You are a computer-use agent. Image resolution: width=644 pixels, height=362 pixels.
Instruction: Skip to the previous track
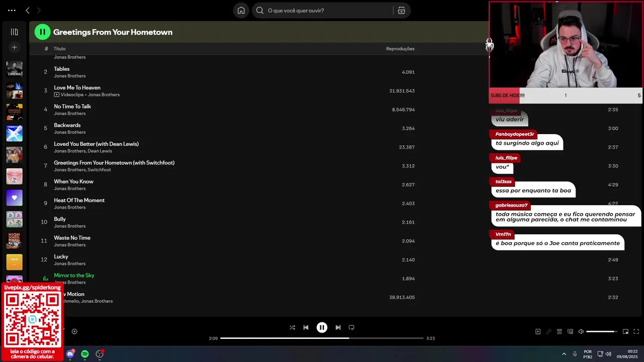pyautogui.click(x=305, y=327)
